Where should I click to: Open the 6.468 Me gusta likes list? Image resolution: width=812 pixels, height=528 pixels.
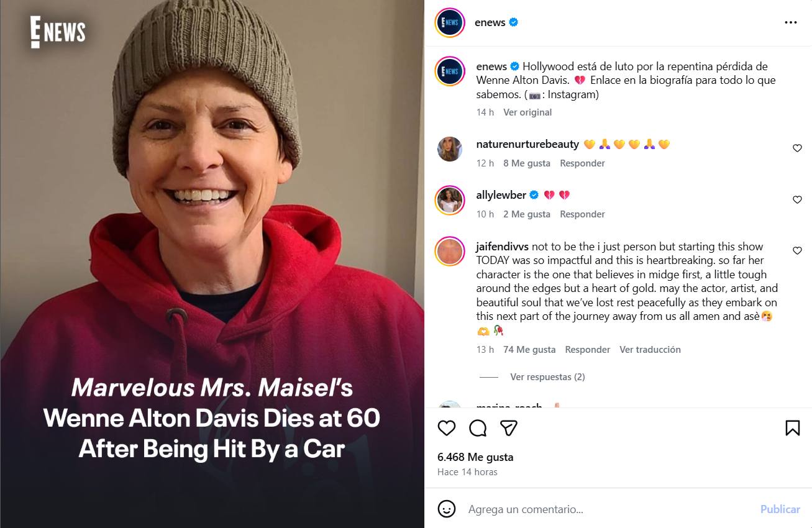click(475, 457)
